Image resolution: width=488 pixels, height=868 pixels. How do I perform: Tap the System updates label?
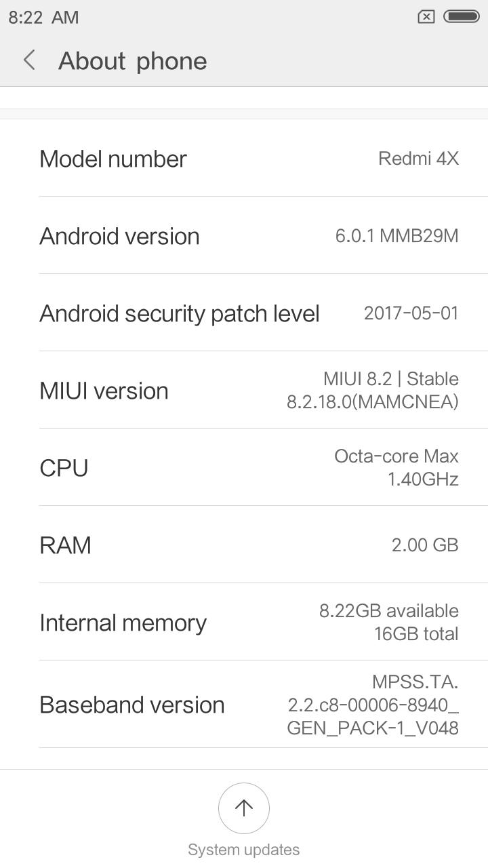click(244, 850)
